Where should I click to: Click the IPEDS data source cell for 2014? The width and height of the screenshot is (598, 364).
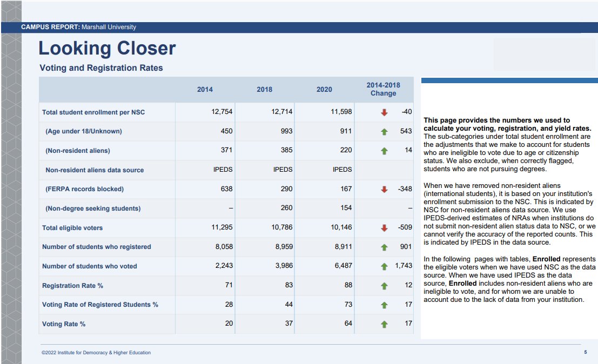pyautogui.click(x=223, y=170)
